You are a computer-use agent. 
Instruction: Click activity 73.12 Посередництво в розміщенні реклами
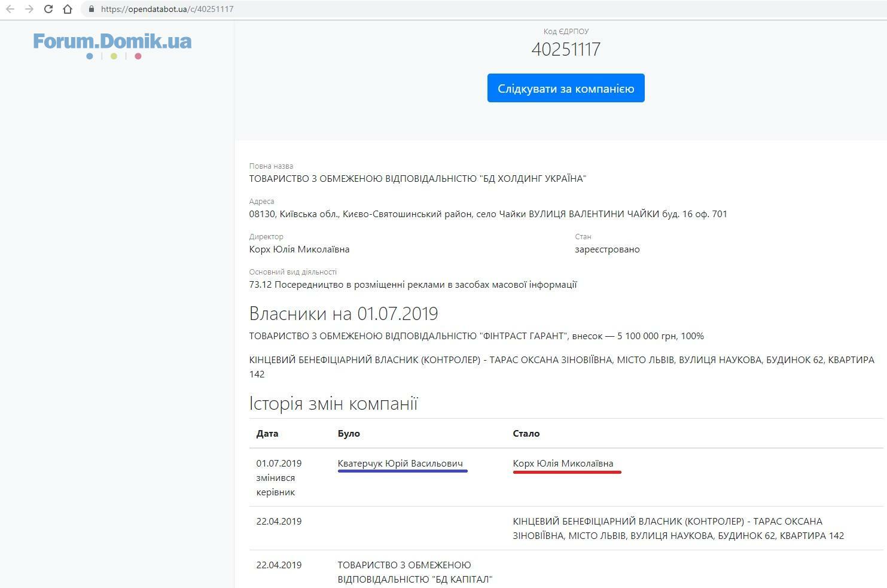tap(413, 284)
